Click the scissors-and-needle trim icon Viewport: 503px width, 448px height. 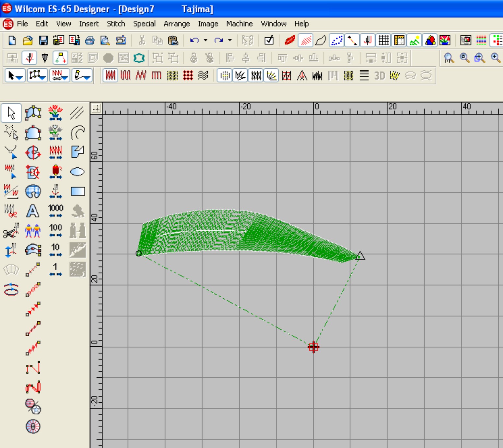click(11, 231)
